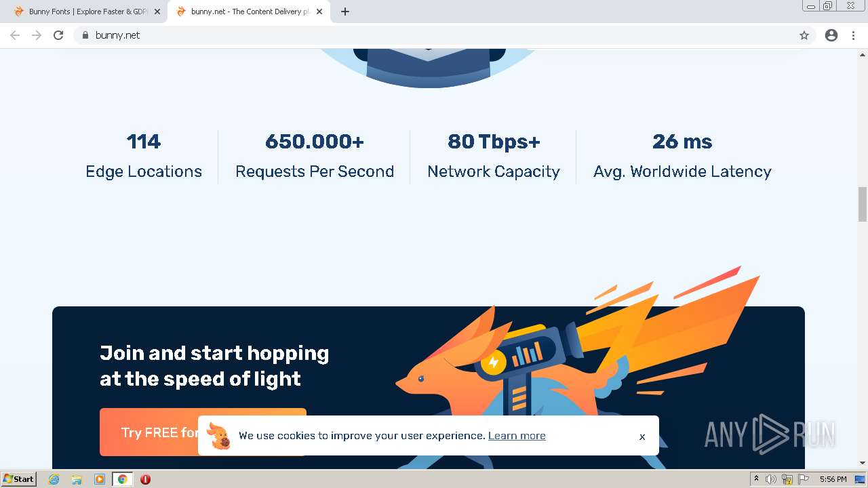
Task: Open the cookie Learn more link
Action: [x=517, y=436]
